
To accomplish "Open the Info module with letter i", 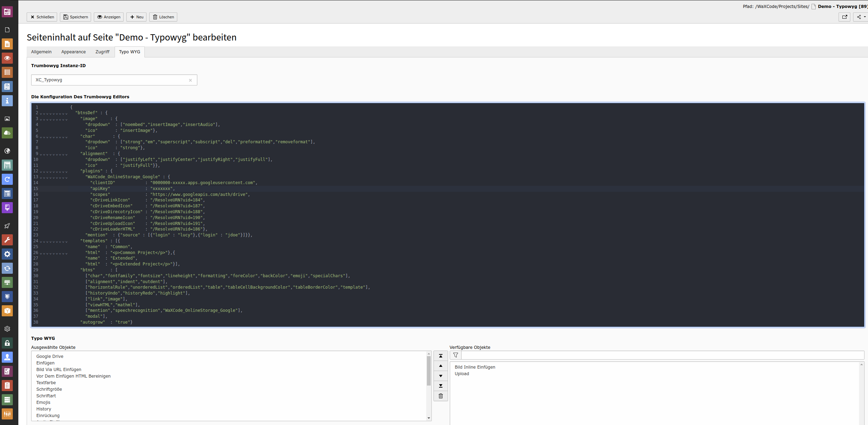I will click(x=7, y=101).
